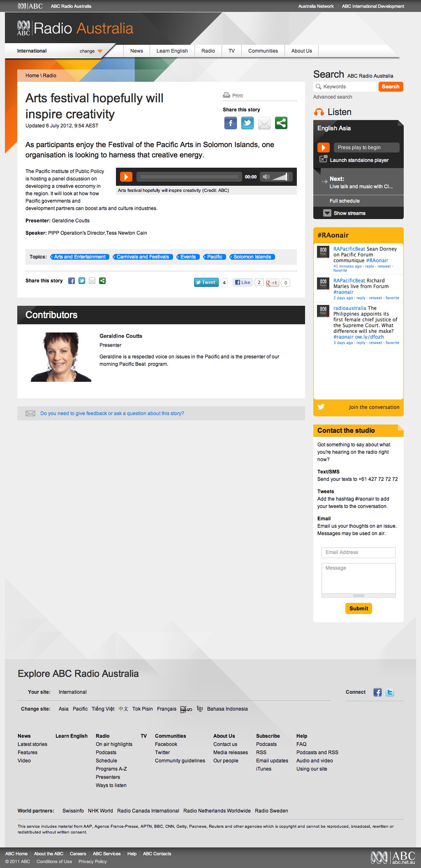This screenshot has width=421, height=868.
Task: Click the printer icon beside Print
Action: tap(227, 95)
